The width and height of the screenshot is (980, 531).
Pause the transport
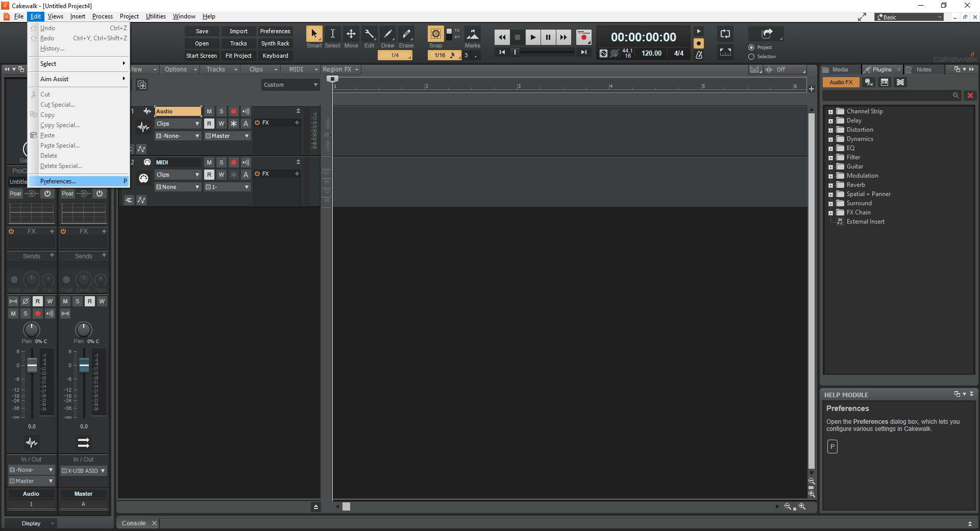click(x=548, y=37)
